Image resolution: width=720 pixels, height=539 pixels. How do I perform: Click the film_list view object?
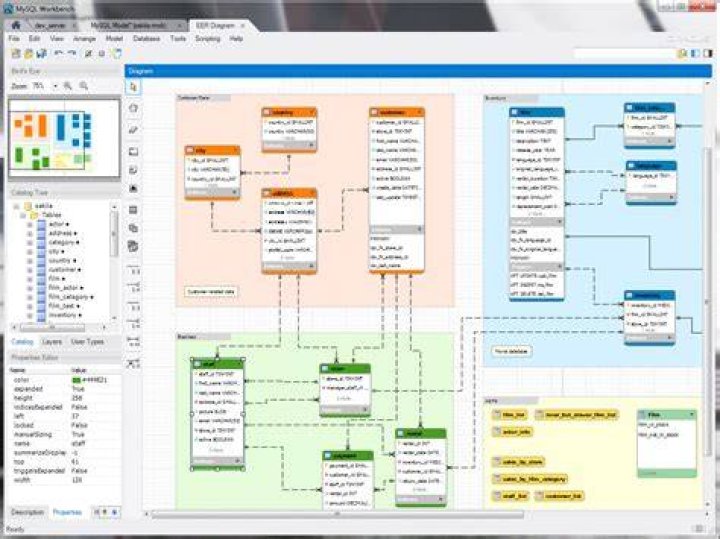(x=510, y=415)
